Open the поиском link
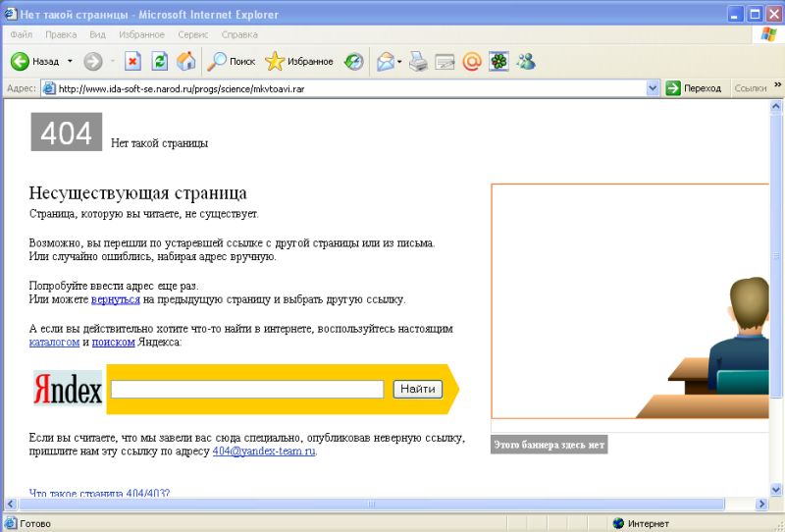The height and width of the screenshot is (532, 785). click(114, 343)
